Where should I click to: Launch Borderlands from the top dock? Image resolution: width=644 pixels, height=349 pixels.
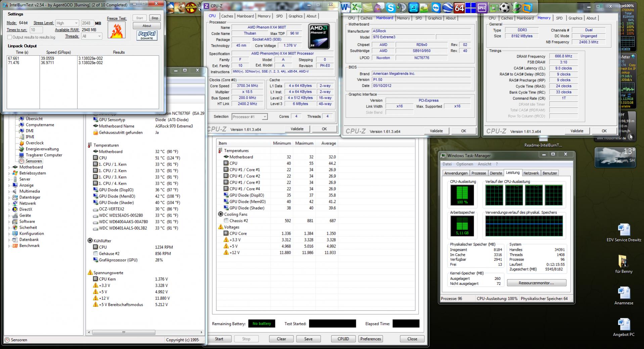[x=191, y=7]
